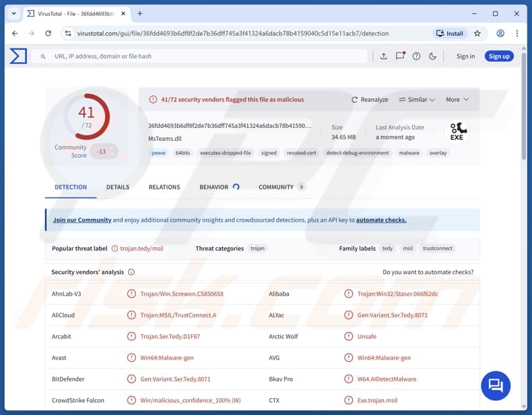
Task: Click the overlay tag
Action: (x=438, y=153)
